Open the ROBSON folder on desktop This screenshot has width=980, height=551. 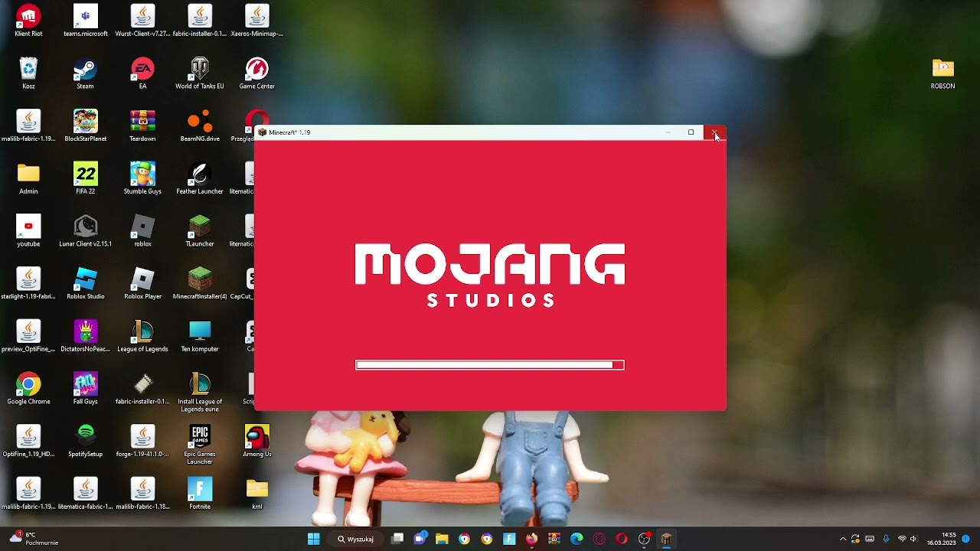pyautogui.click(x=942, y=73)
